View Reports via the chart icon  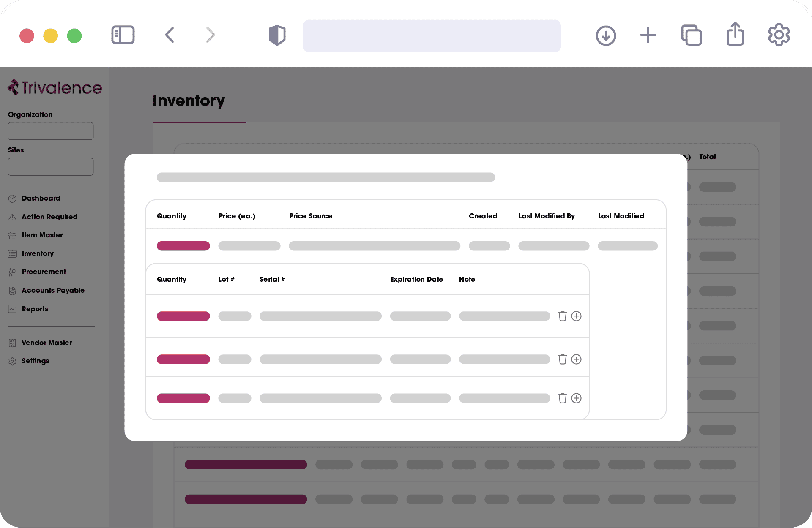pos(13,309)
